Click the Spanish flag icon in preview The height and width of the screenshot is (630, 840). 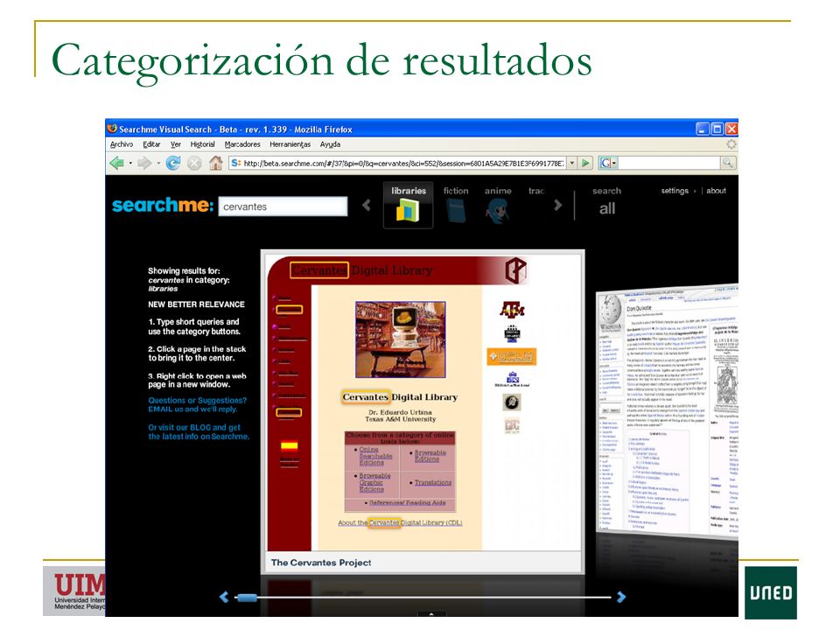pyautogui.click(x=290, y=445)
